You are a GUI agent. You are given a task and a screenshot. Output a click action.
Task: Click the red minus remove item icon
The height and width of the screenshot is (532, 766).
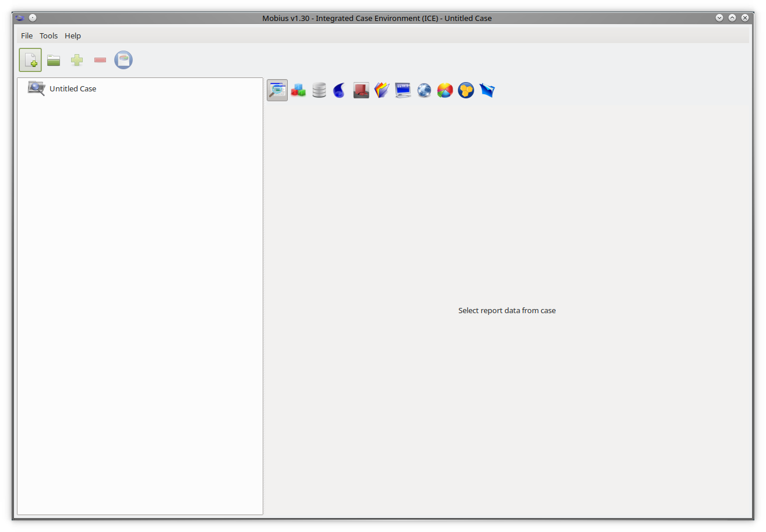(100, 60)
